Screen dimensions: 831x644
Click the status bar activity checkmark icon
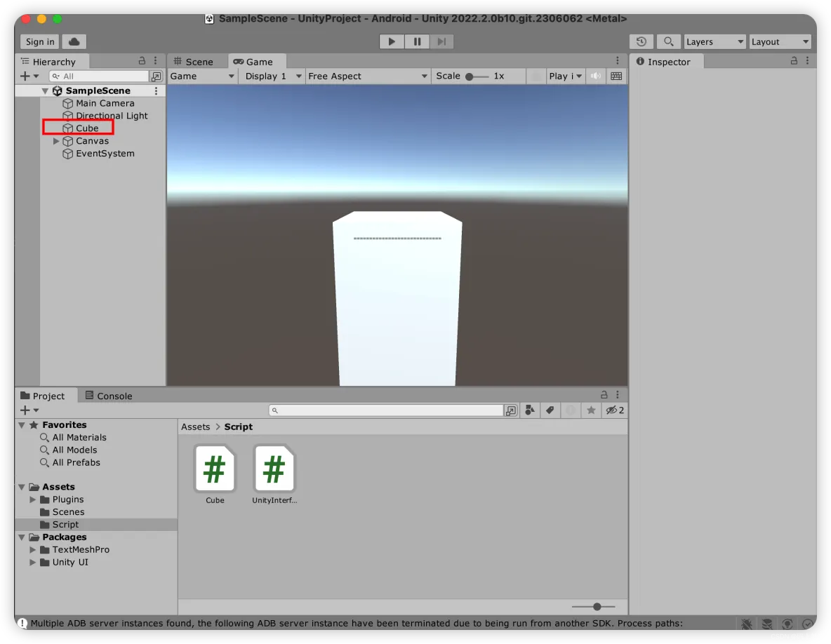(x=807, y=624)
